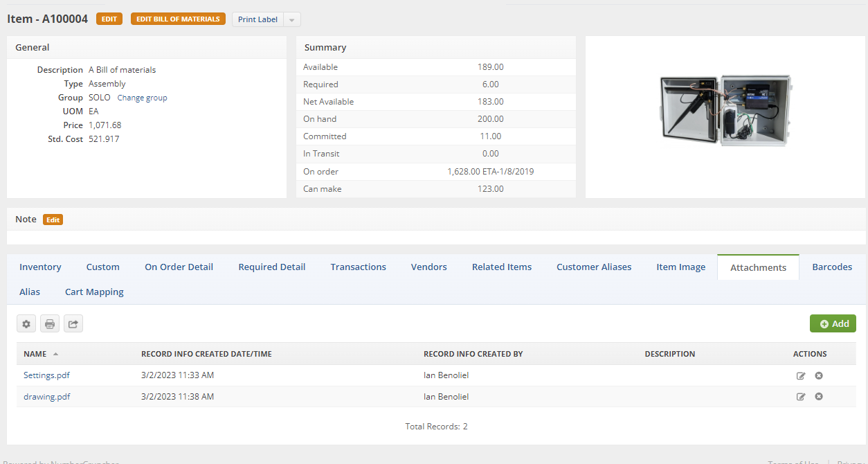Click the Item - A100004 heading

tap(48, 19)
